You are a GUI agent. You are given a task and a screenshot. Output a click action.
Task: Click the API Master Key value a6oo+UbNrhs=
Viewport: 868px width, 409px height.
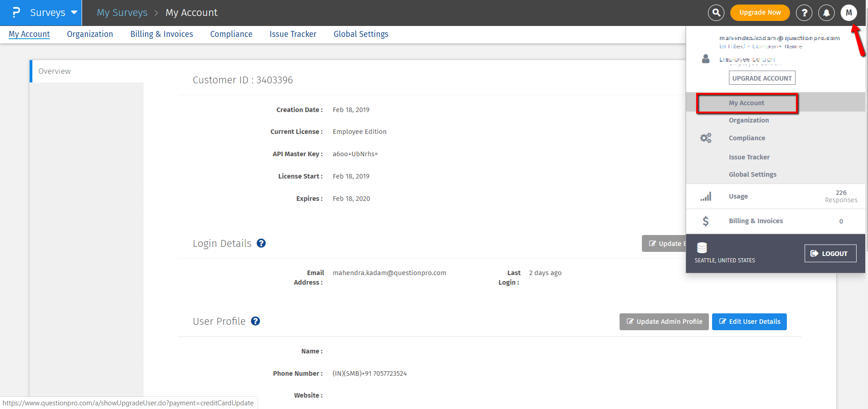click(x=355, y=154)
